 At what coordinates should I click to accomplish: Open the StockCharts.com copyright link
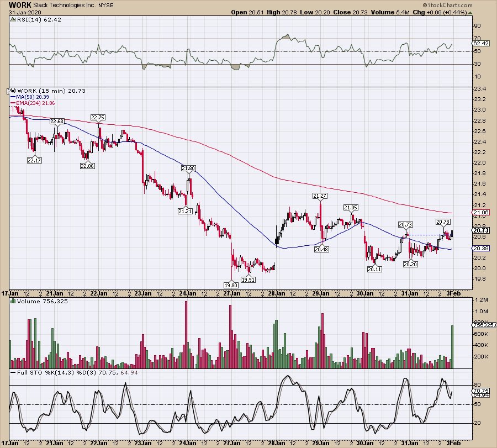(447, 5)
